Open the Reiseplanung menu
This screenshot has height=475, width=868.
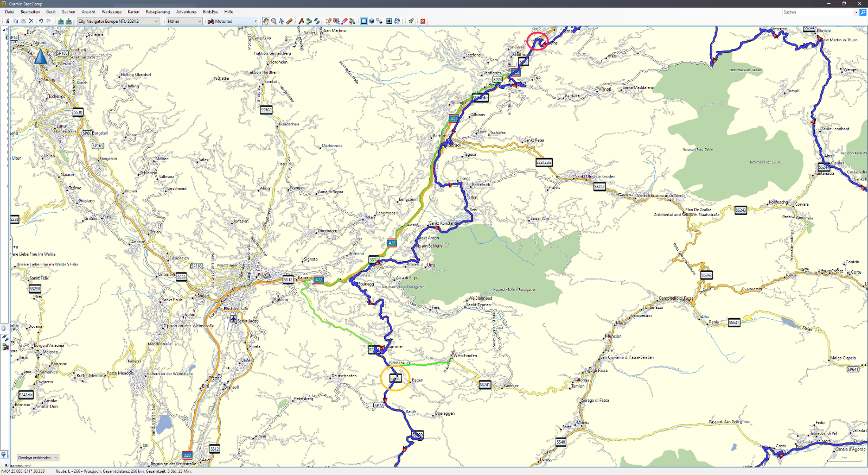point(158,12)
